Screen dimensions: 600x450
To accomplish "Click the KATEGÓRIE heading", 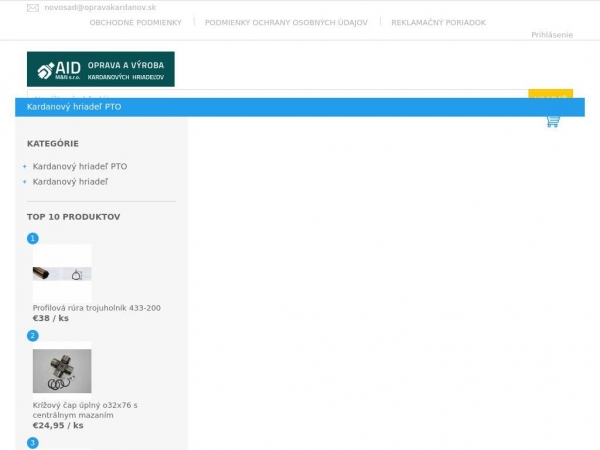I will coord(53,143).
